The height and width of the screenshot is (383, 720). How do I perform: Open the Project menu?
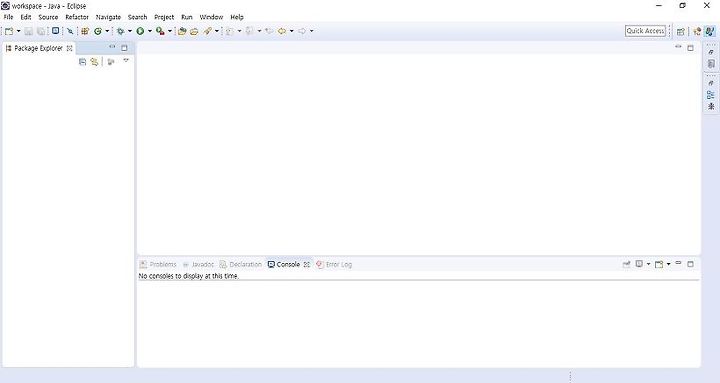tap(164, 17)
